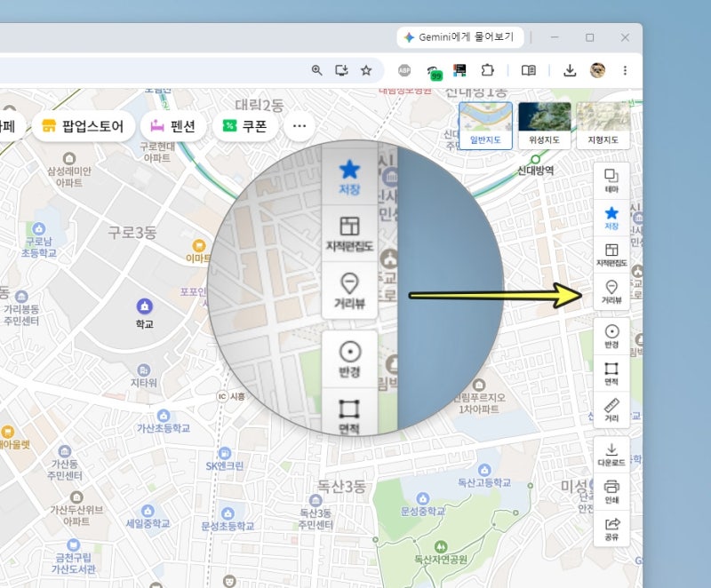Select the 신대방역 station on the map
This screenshot has height=588, width=711.
pos(536,166)
